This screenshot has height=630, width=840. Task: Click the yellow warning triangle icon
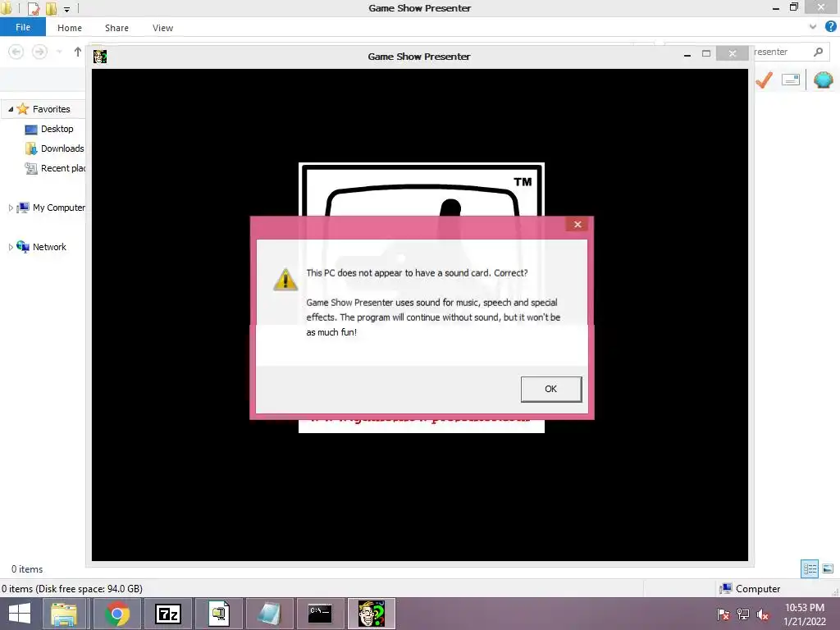285,279
